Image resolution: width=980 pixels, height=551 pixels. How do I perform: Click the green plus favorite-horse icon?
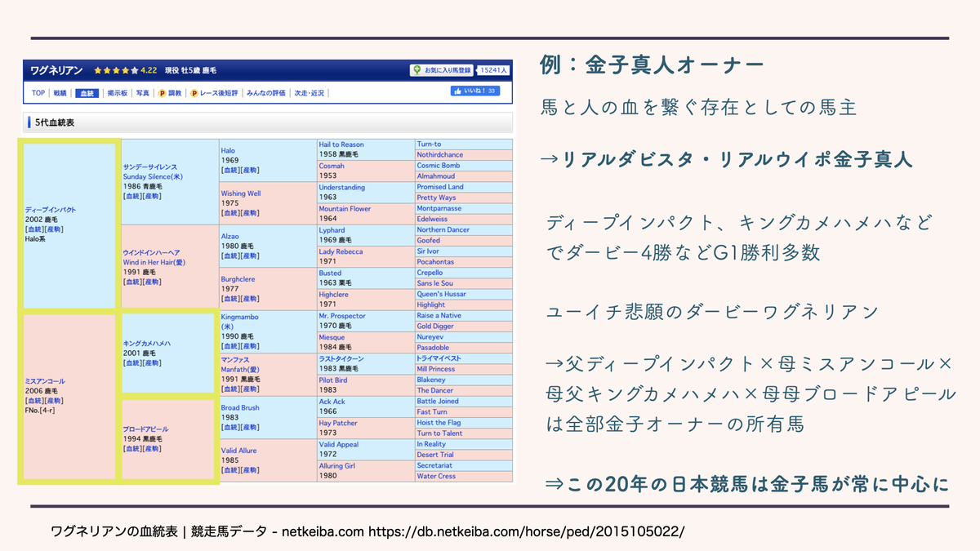416,70
